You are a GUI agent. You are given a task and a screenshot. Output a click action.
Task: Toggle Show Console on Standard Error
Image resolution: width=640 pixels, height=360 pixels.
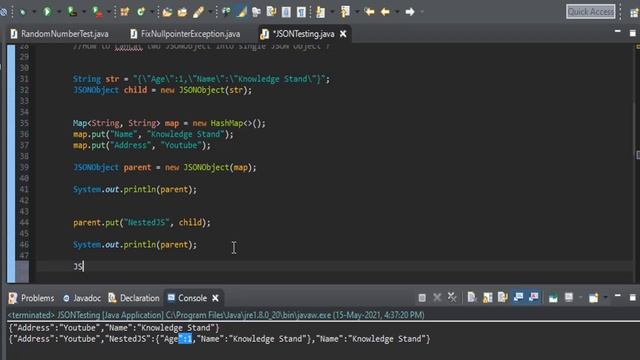coord(533,297)
